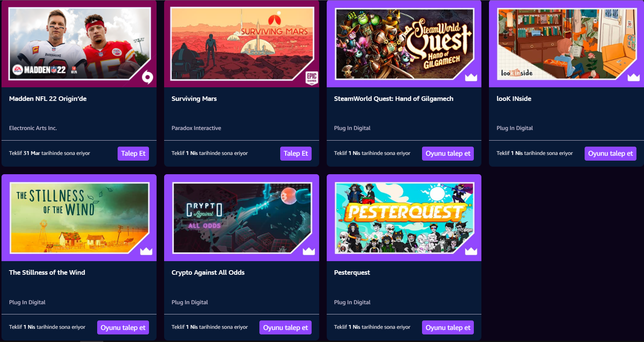Click Oyunu talep et for Crypto Against All Odds

286,328
